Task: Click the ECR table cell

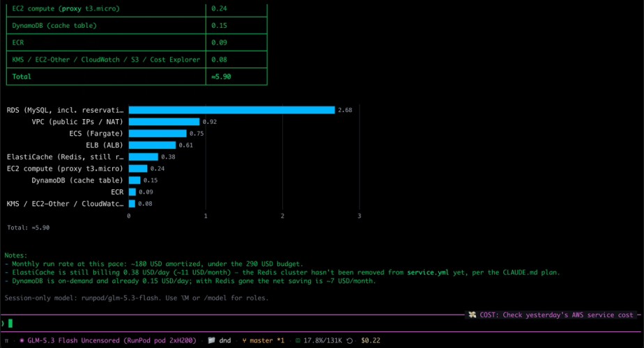Action: point(107,42)
